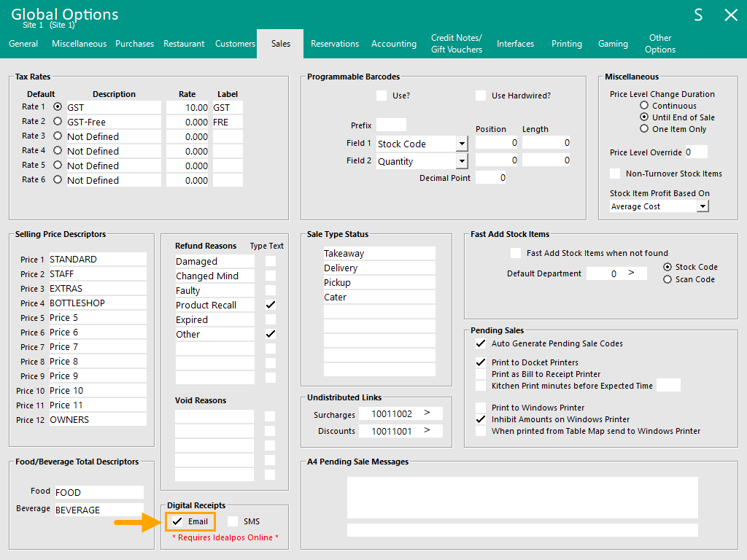Open the Field 1 Stock Code dropdown
Image resolution: width=747 pixels, height=560 pixels.
[x=461, y=143]
